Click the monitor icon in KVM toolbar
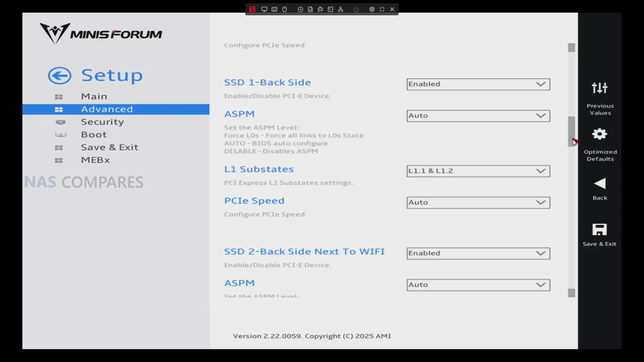The width and height of the screenshot is (644, 362). pyautogui.click(x=264, y=9)
